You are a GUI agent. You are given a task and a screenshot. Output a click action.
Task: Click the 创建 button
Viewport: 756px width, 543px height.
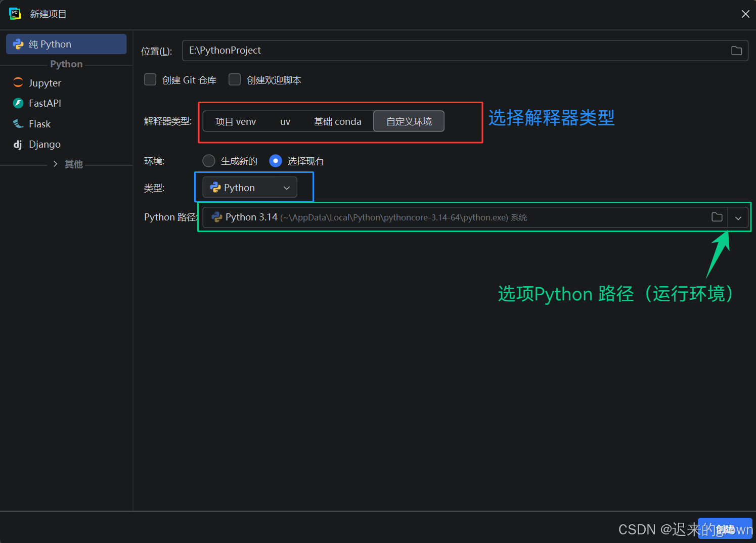[725, 529]
